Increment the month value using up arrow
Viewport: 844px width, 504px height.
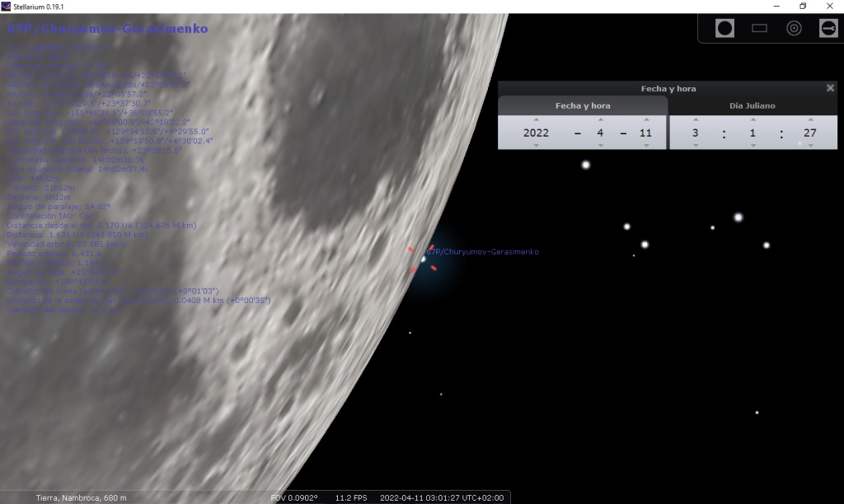click(600, 120)
